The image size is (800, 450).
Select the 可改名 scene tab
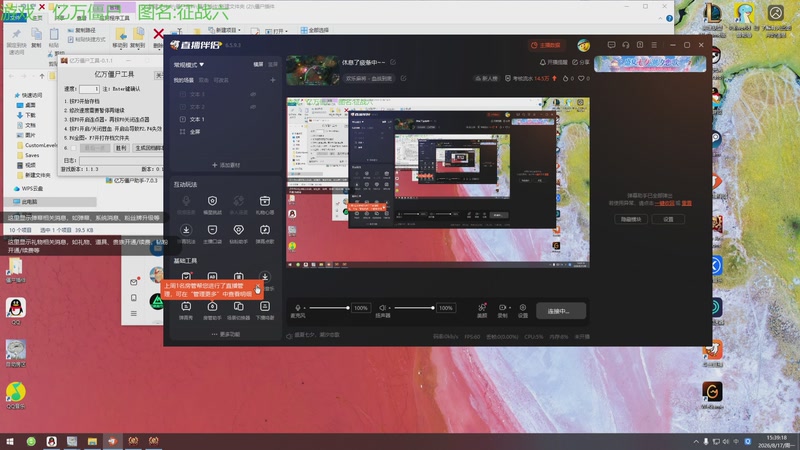coord(221,80)
